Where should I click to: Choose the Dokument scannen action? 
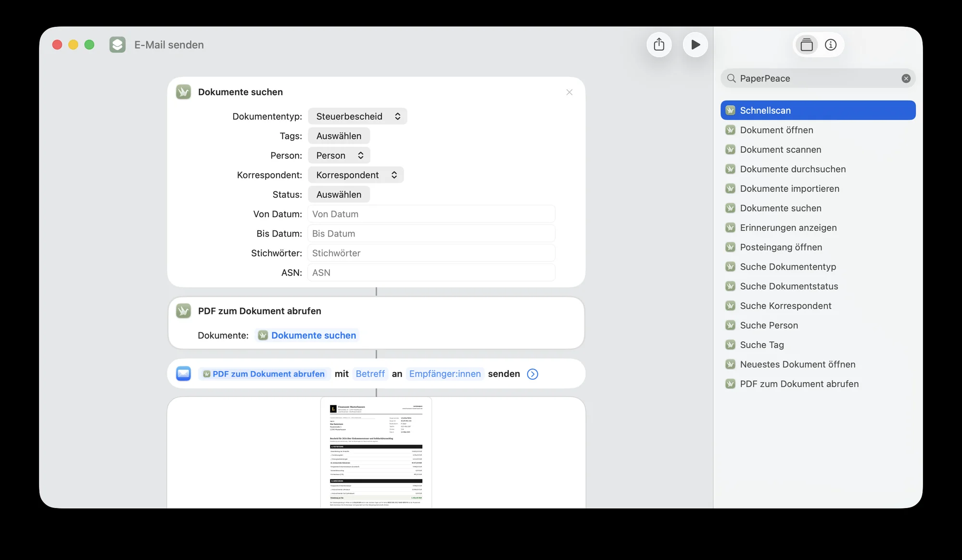pos(818,149)
